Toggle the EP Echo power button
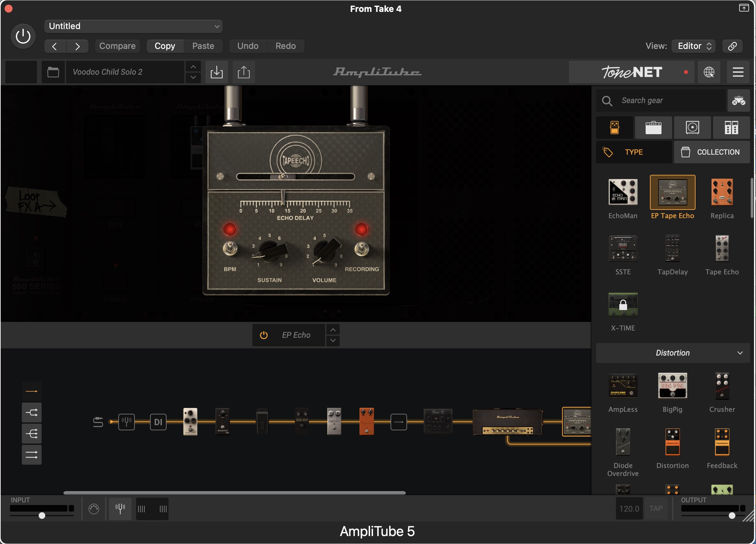The width and height of the screenshot is (756, 544). 263,335
